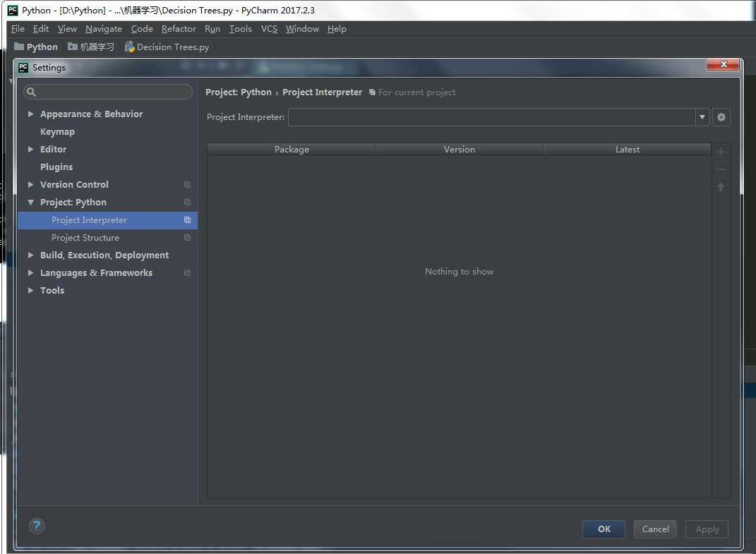Click the copy icon beside Version Control
Image resolution: width=756 pixels, height=554 pixels.
click(188, 185)
